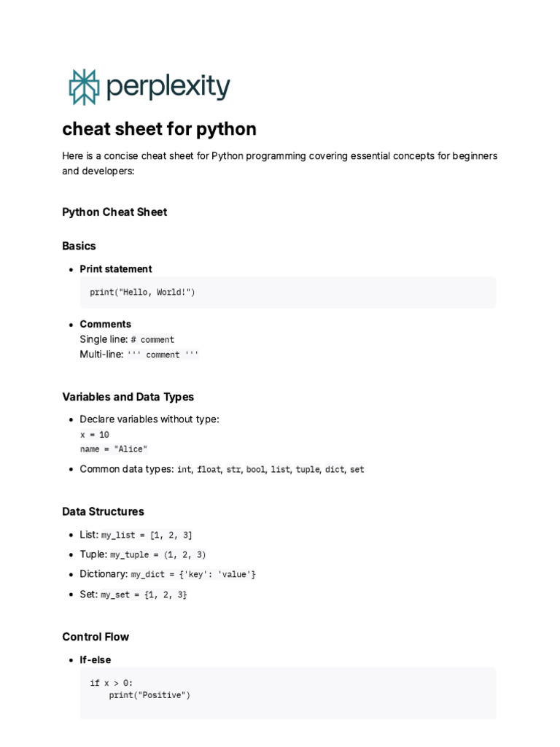560x747 pixels.
Task: Click the "cheat sheet for python" title
Action: click(159, 129)
